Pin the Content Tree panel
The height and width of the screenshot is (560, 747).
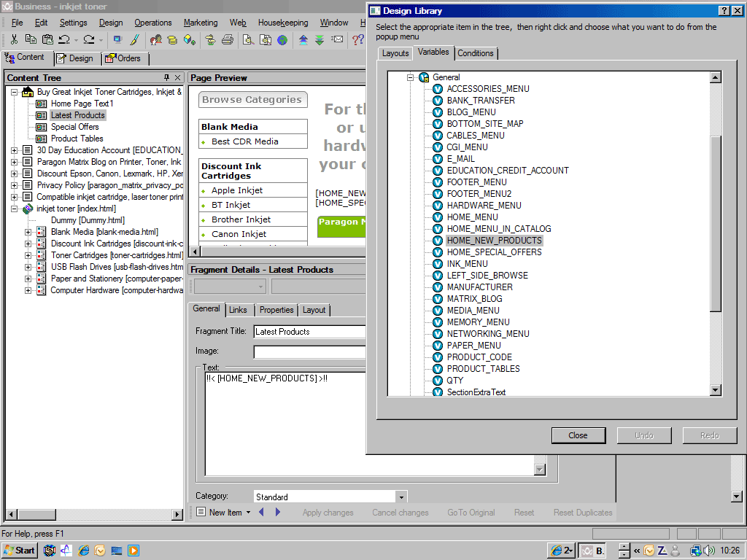coord(166,77)
